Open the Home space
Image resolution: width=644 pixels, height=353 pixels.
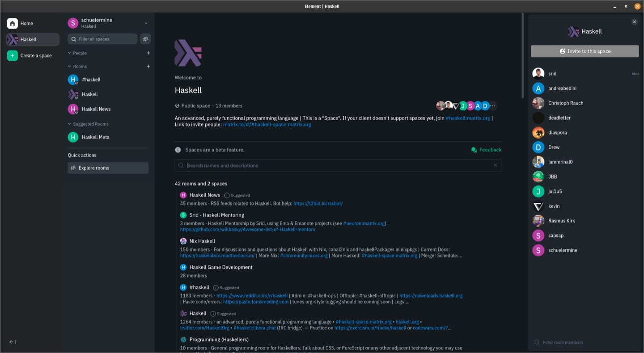[32, 23]
